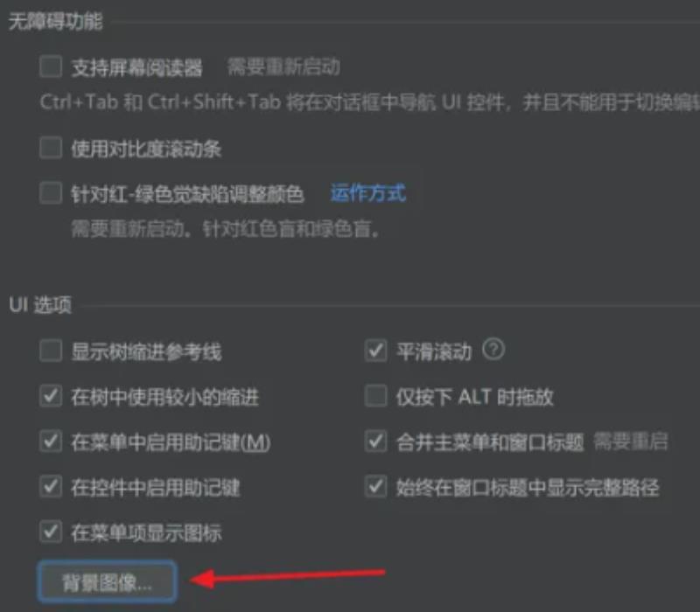Enable 使用对比度滚动条 checkbox
This screenshot has height=612, width=700.
tap(51, 148)
